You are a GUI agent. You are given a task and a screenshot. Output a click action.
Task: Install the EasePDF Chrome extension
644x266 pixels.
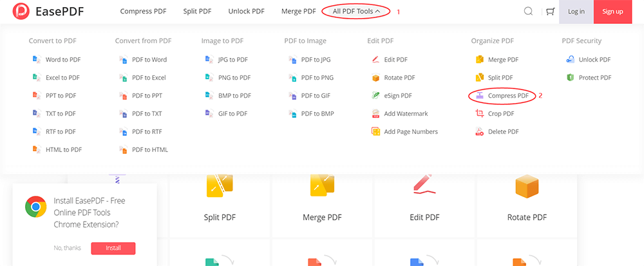(x=113, y=248)
